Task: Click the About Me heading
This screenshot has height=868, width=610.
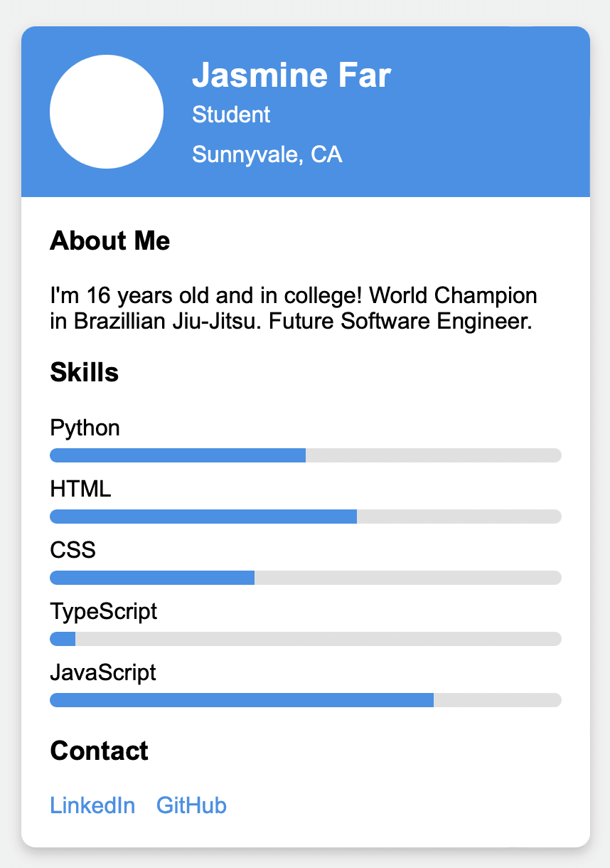Action: [110, 241]
